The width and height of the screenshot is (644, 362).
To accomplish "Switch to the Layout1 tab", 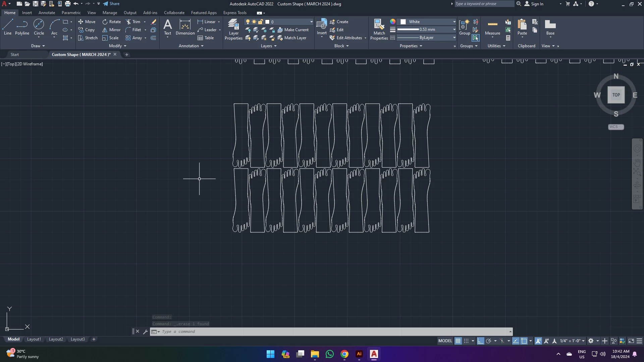I will click(34, 339).
